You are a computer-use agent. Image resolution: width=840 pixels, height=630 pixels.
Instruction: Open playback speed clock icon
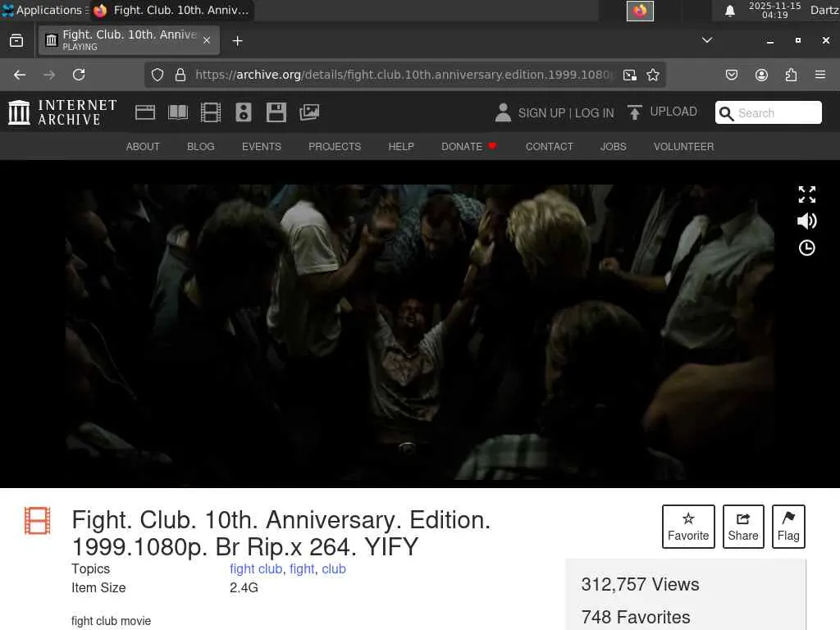pos(807,248)
